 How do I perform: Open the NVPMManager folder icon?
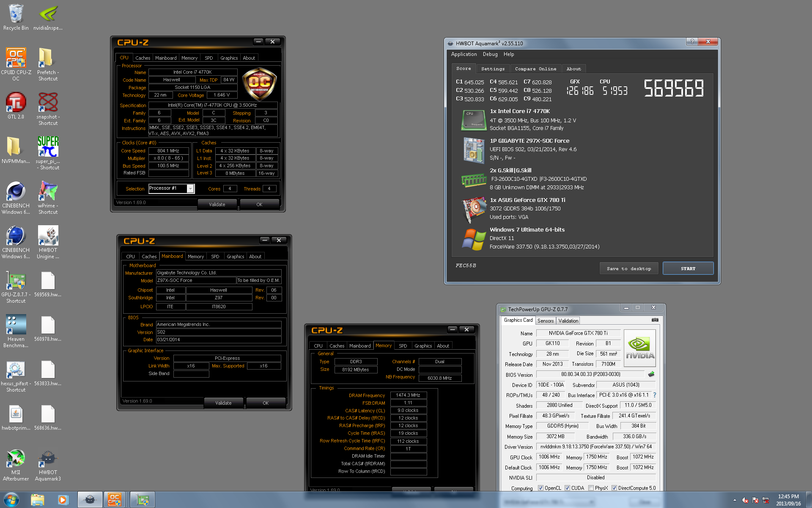[16, 150]
